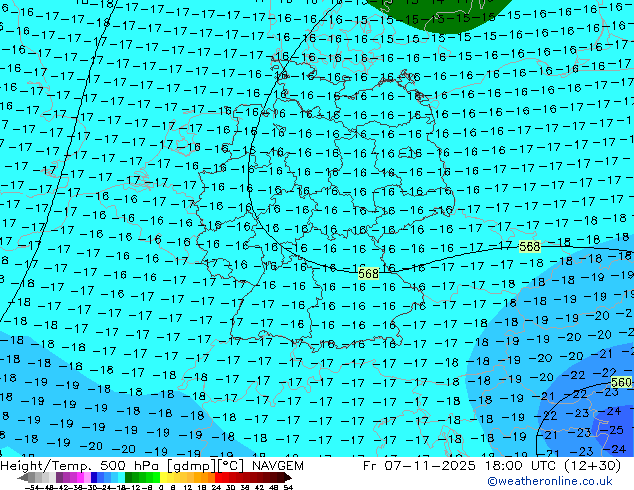Pick the dark blue legend swatch

coord(94,478)
